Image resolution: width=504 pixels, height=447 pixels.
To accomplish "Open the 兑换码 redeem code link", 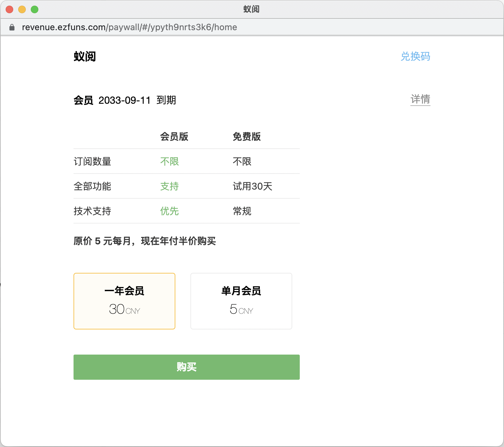I will 415,57.
